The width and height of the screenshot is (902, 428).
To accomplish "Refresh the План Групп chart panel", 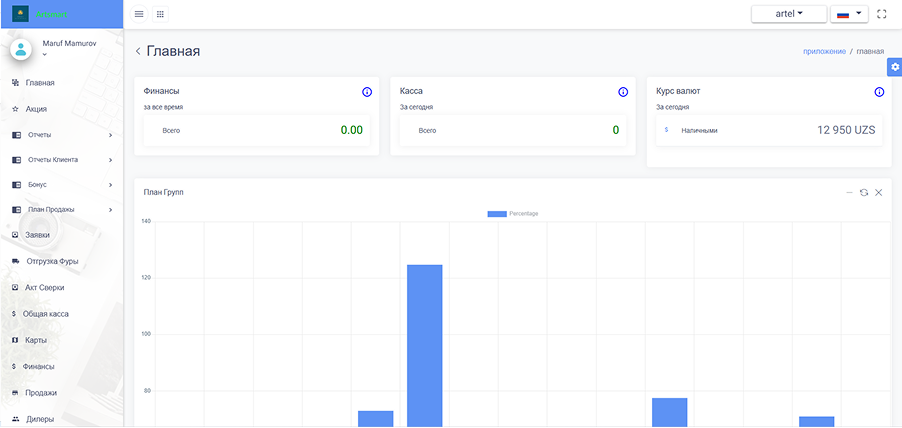I will pos(863,192).
